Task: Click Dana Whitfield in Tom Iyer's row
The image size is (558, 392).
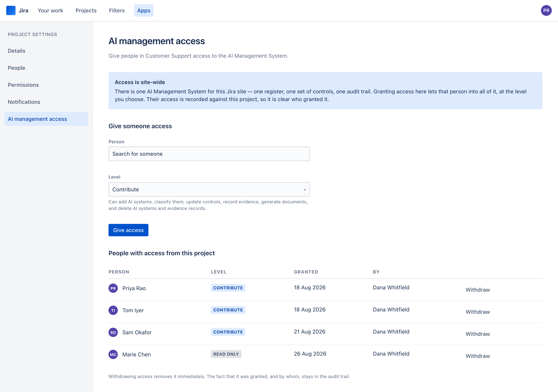Action: 391,310
